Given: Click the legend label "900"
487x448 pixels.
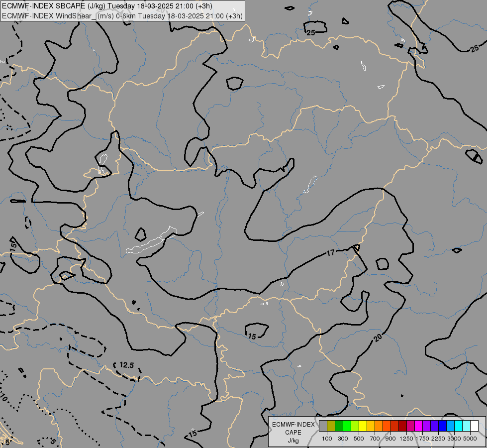Looking at the screenshot, I should [x=390, y=439].
